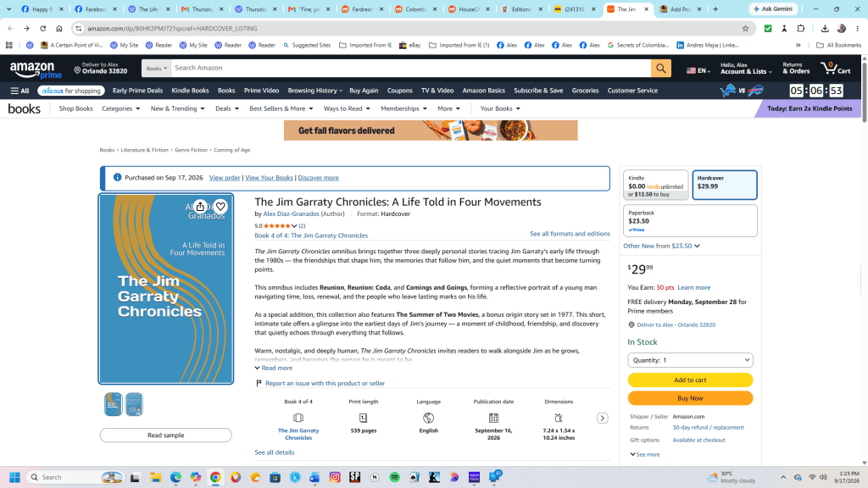Screen dimensions: 868x488
Task: Open the View order link
Action: click(224, 178)
